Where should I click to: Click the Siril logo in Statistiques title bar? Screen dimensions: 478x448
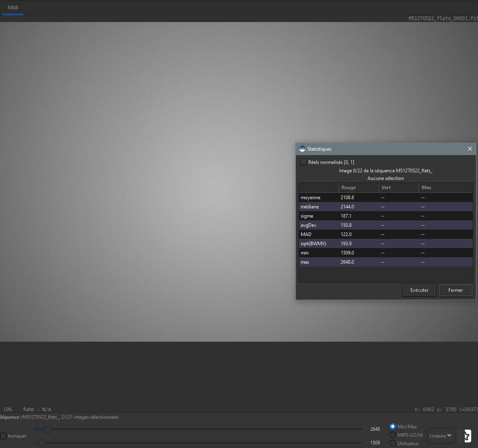tap(302, 149)
